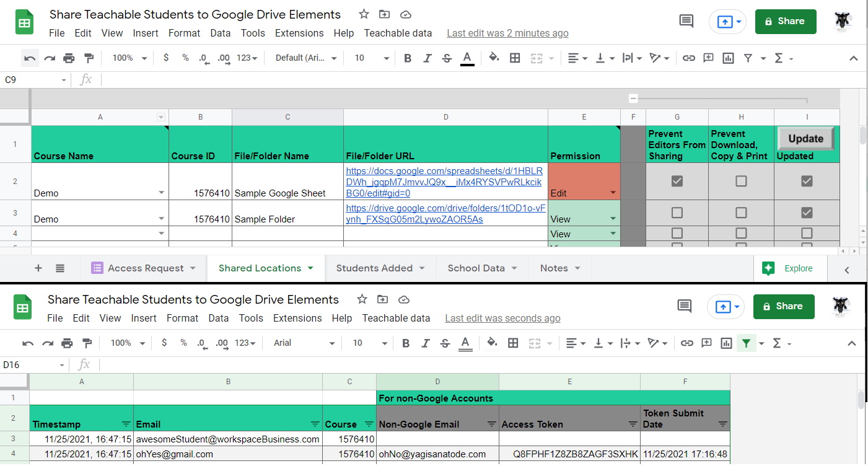Star the document in the bottom window
868x466 pixels.
[x=362, y=299]
